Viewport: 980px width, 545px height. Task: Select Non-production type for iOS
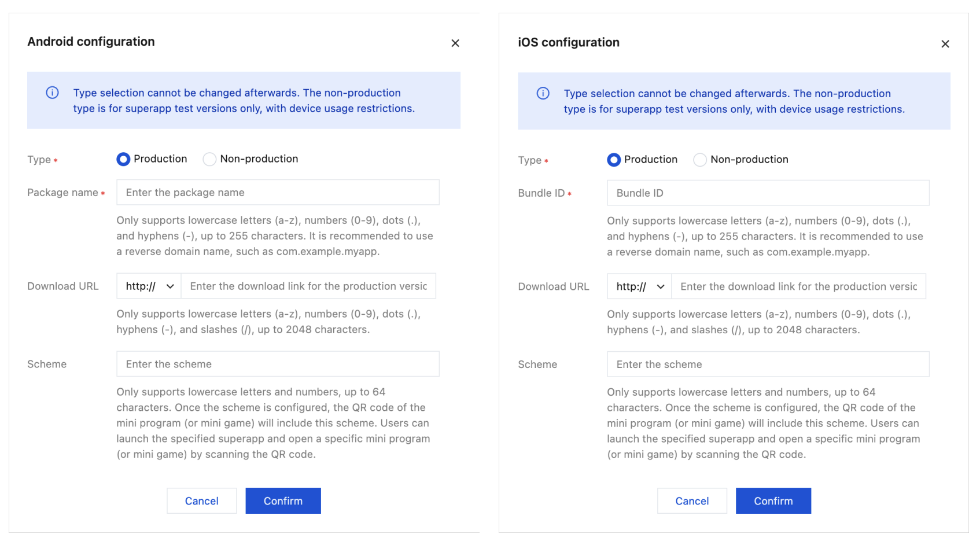700,160
